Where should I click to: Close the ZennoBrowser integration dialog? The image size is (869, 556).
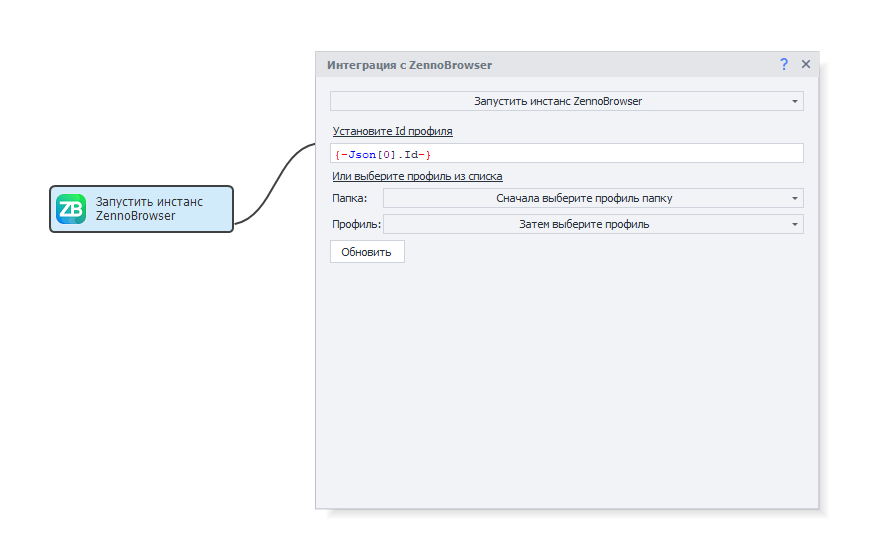[x=806, y=65]
